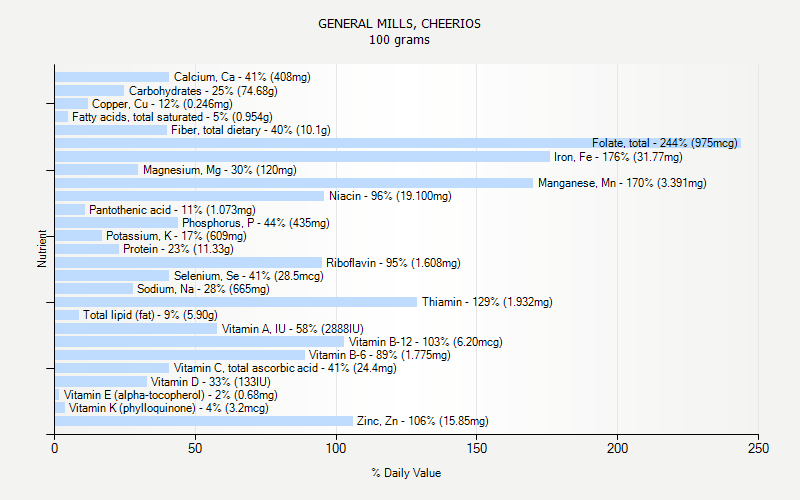800x500 pixels.
Task: Select the Total lipid (fat) - 9% label
Action: click(151, 315)
